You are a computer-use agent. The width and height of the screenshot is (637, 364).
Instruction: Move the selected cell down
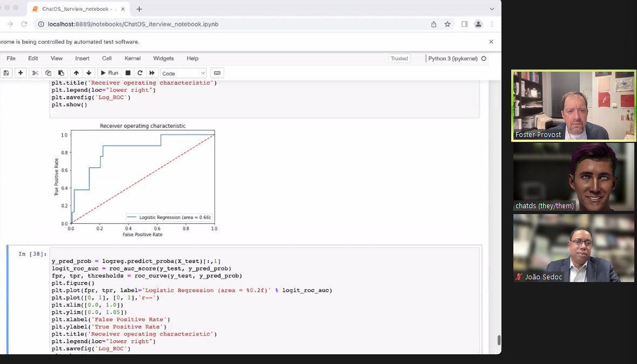click(89, 73)
